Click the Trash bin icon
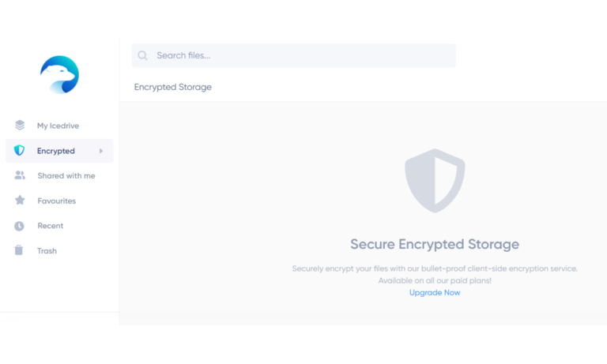The width and height of the screenshot is (607, 364). [19, 250]
